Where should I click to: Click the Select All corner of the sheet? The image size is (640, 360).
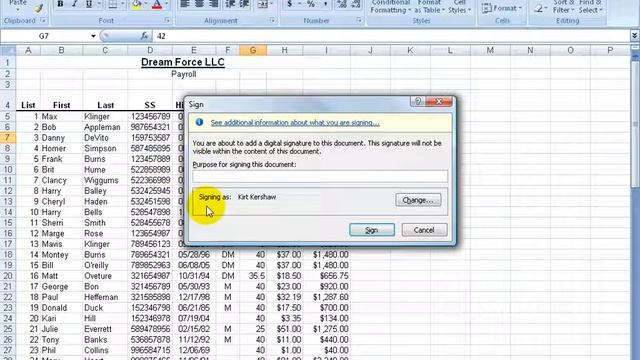coord(8,50)
